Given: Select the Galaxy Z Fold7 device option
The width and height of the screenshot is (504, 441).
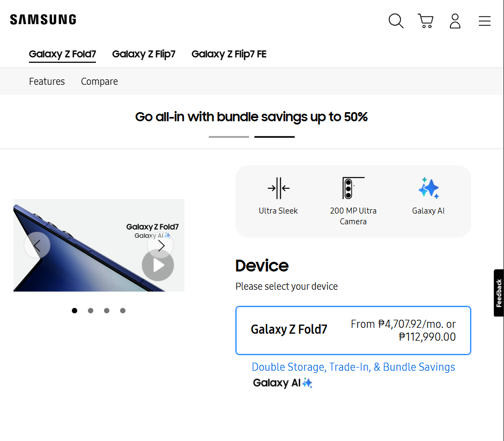Looking at the screenshot, I should click(353, 330).
